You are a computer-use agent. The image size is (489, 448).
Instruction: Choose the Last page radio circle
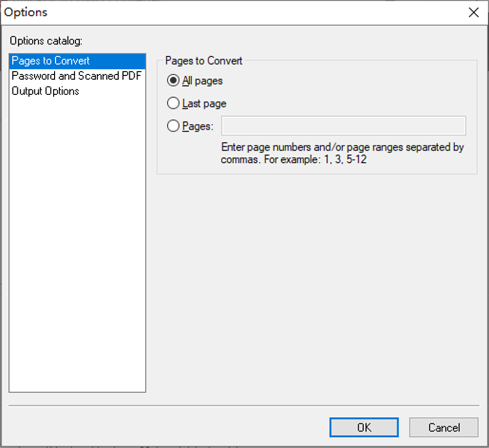[173, 104]
